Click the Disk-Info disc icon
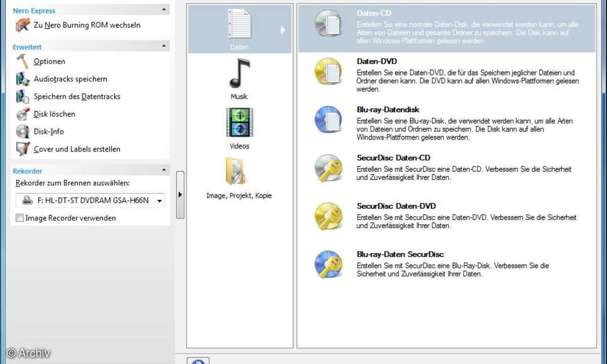607x364 pixels. click(x=23, y=131)
